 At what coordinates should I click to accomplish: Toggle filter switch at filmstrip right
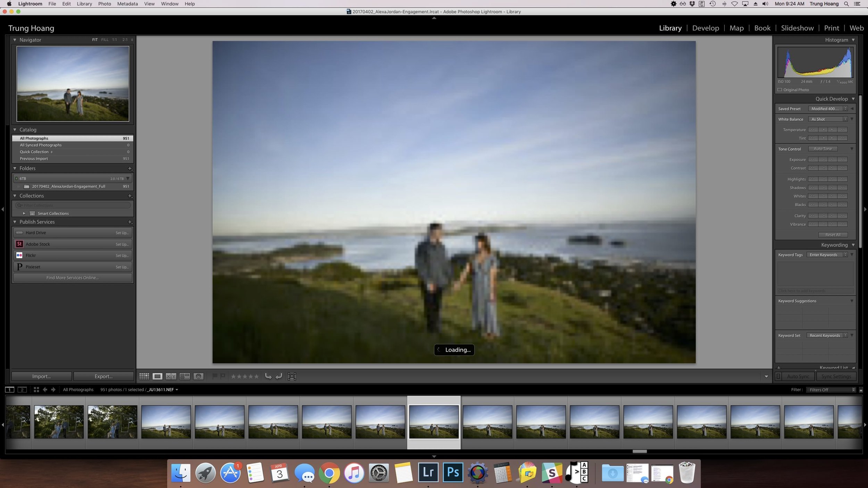tap(861, 390)
